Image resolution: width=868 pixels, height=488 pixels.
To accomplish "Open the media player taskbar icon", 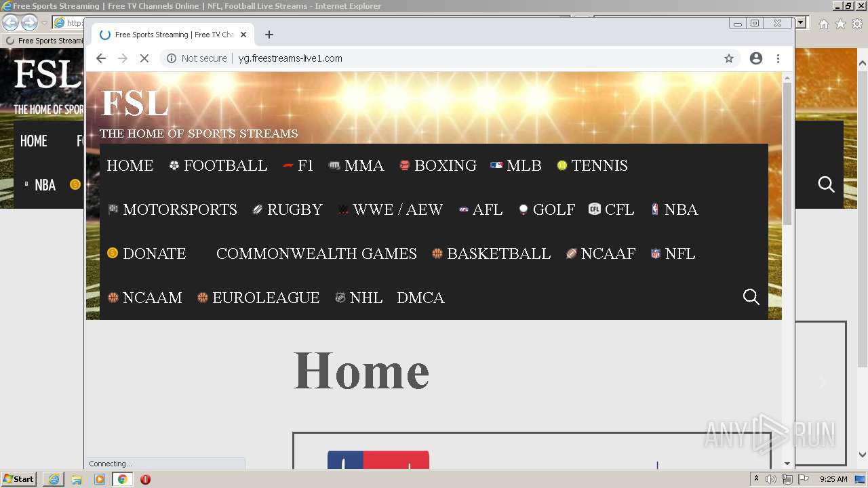I will click(x=100, y=479).
